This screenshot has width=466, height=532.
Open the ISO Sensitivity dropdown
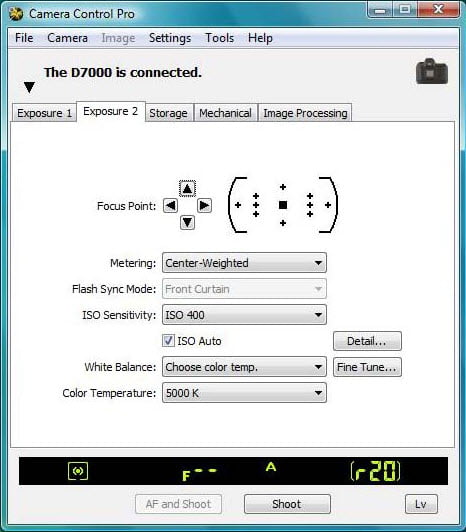click(x=244, y=315)
